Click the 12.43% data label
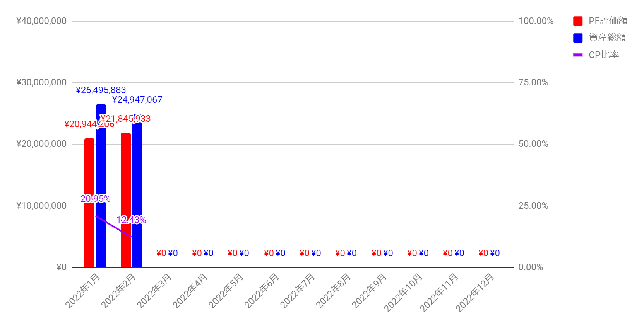Image resolution: width=644 pixels, height=327 pixels. [x=131, y=220]
